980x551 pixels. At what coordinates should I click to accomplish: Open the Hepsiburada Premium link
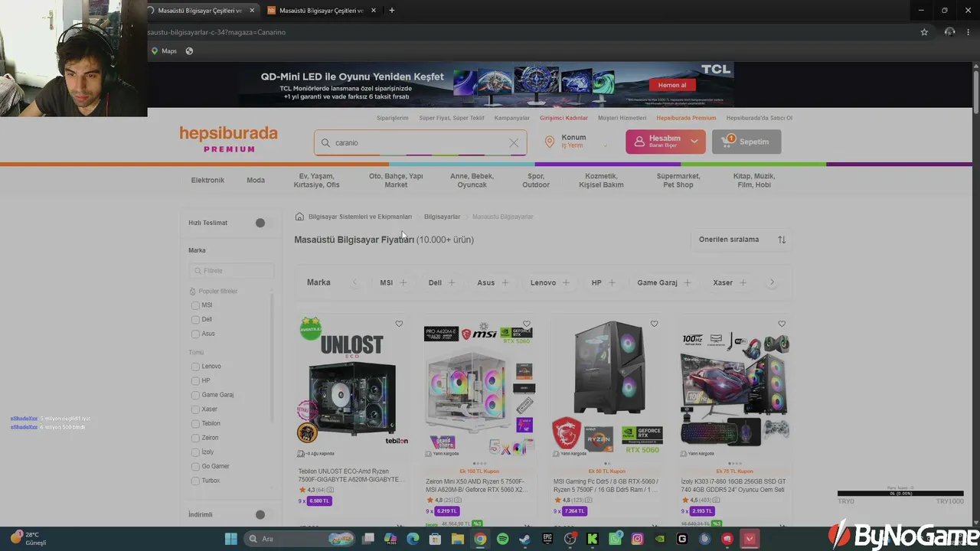(x=686, y=118)
